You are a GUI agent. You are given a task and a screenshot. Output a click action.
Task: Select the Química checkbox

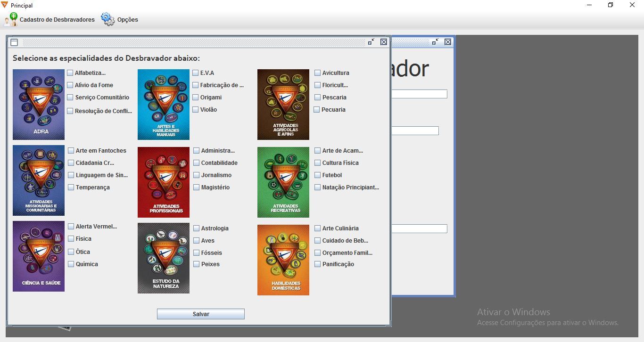pos(71,264)
